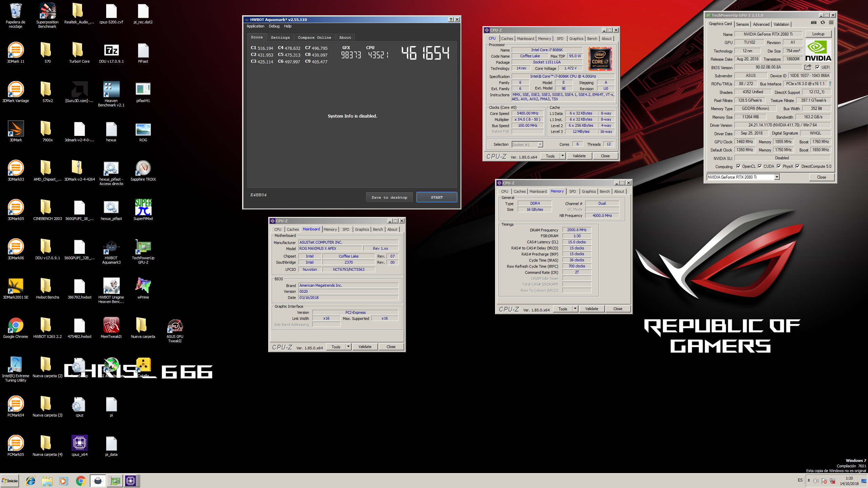Viewport: 868px width, 488px height.
Task: Open Caches tab in CPU-Z CPU window
Action: click(507, 39)
